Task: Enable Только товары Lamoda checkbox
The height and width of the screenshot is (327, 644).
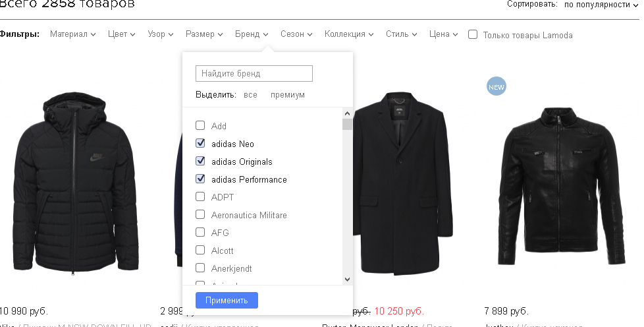Action: (473, 35)
